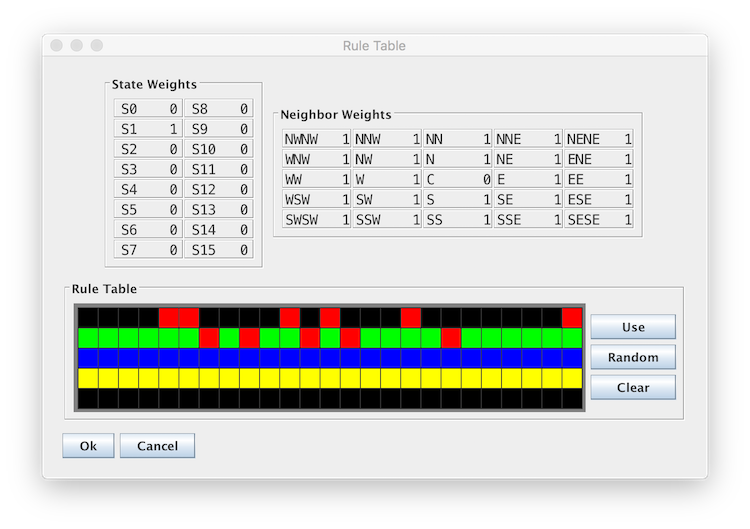This screenshot has width=750, height=529.
Task: Edit the C center neighbor weight
Action: click(458, 179)
